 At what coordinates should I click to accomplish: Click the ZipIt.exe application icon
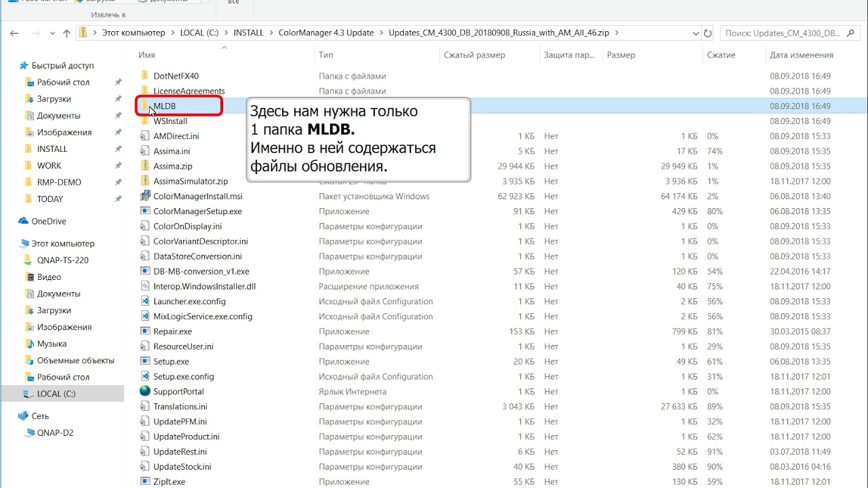[x=144, y=481]
